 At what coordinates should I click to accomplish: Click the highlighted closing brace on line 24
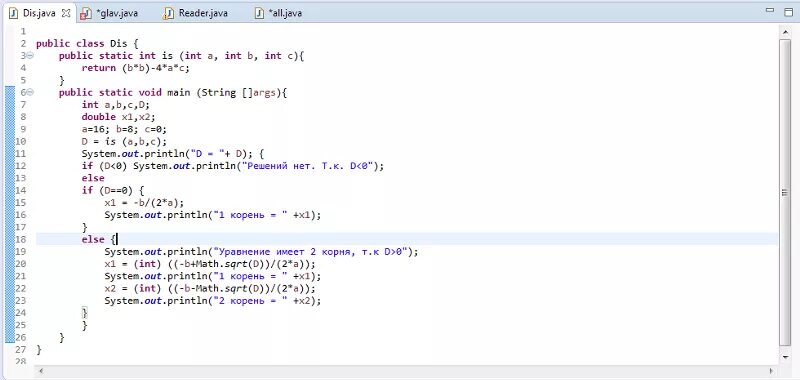(x=85, y=312)
